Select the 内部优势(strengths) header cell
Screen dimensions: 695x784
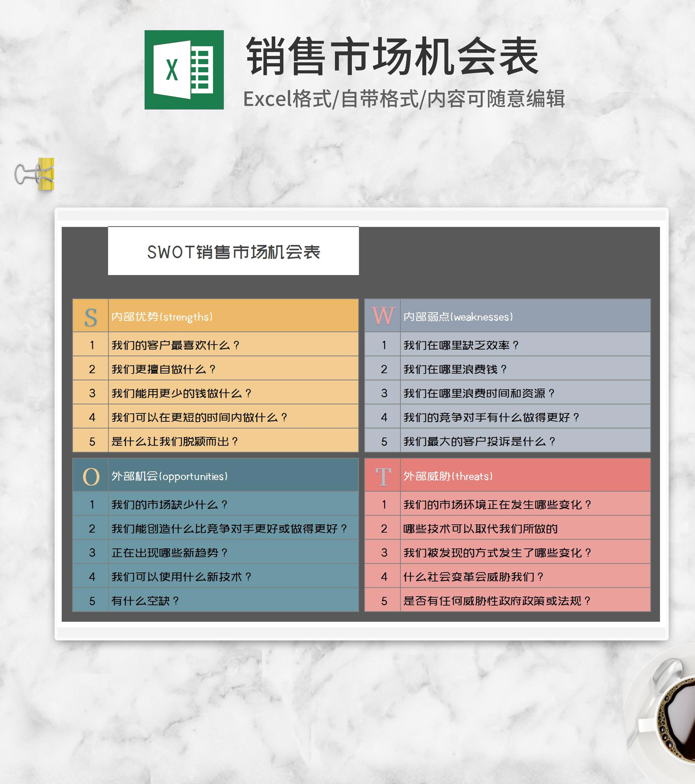[233, 316]
